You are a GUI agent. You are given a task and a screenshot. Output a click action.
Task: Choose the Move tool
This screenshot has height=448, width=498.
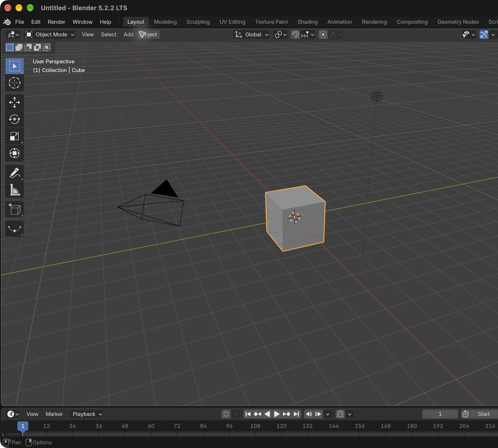[x=15, y=102]
